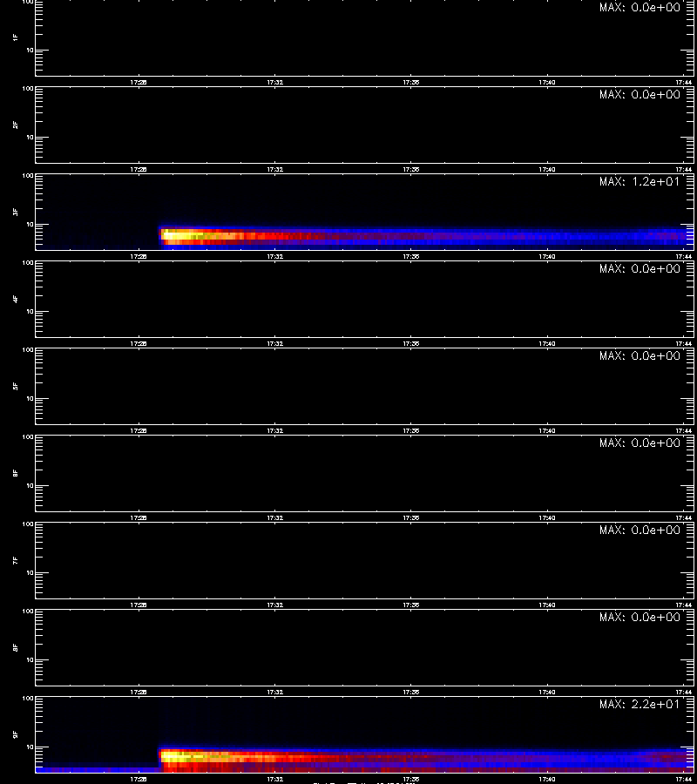Select the 10 y-axis label of the 9F panel

pos(30,747)
